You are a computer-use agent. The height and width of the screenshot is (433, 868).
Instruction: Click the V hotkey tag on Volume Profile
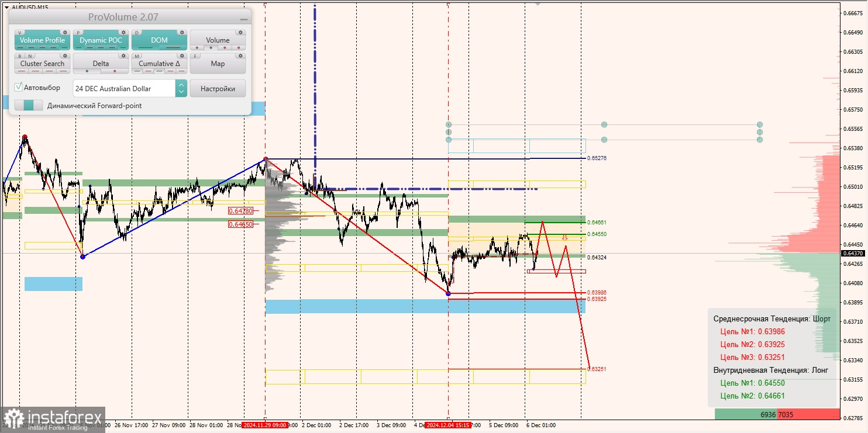20,33
